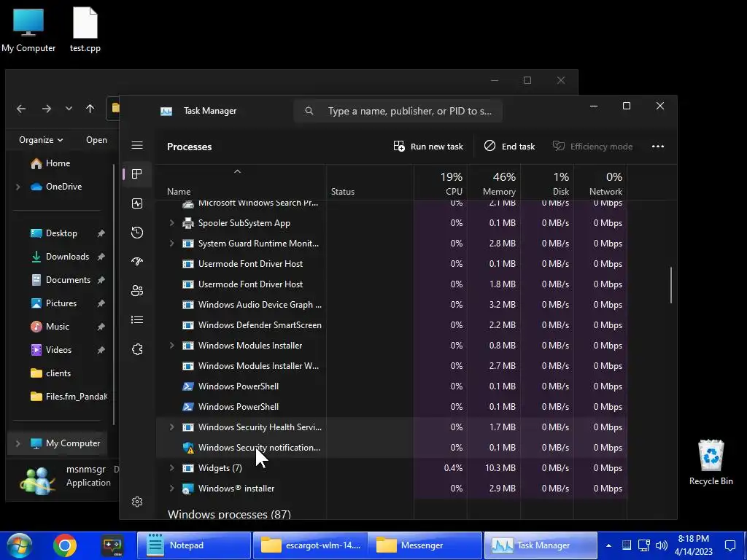Click the Efficiency mode button

[592, 146]
